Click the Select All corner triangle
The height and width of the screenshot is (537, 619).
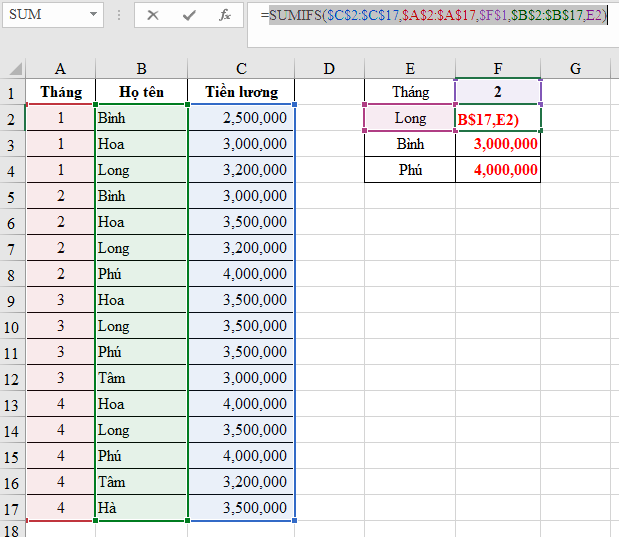tap(14, 69)
